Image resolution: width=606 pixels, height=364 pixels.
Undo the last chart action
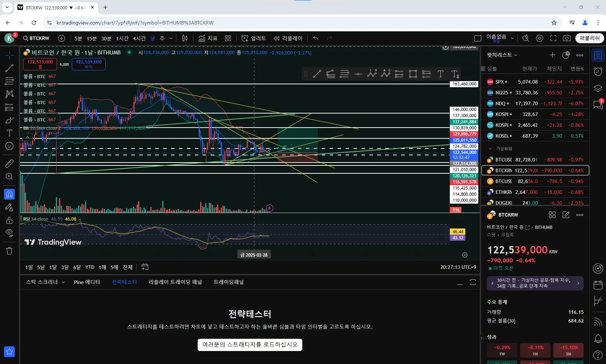316,38
